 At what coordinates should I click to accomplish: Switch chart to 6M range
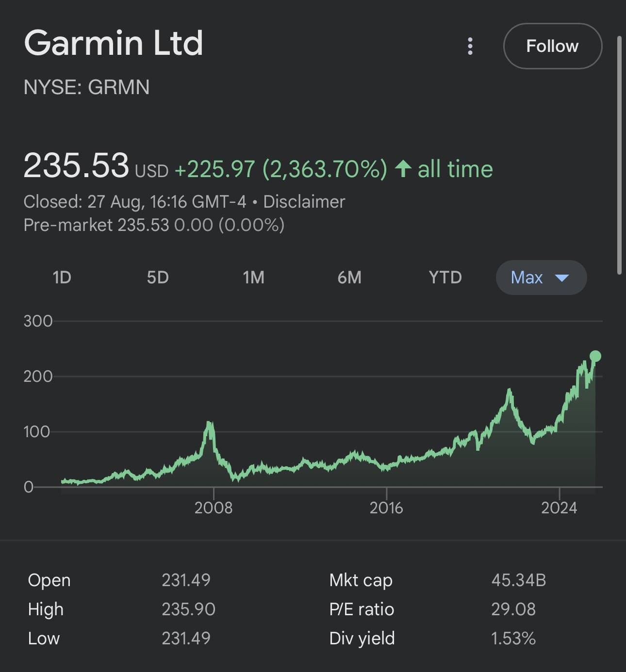pyautogui.click(x=349, y=278)
